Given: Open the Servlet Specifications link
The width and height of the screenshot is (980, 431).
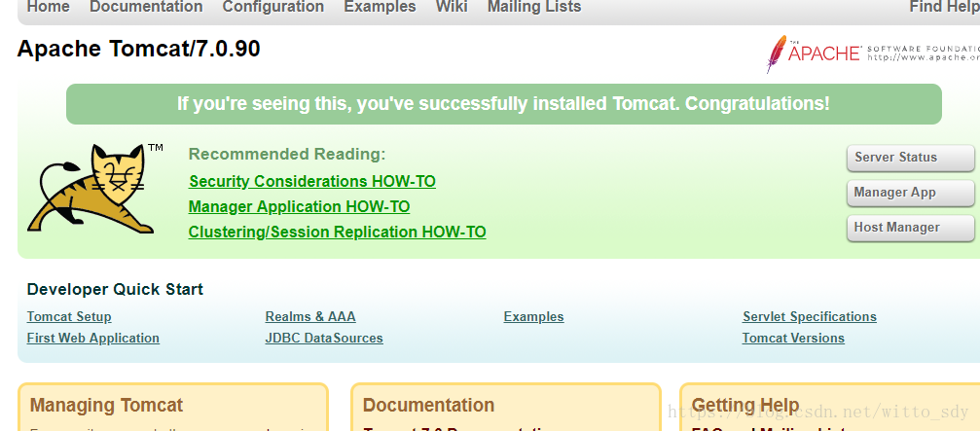Looking at the screenshot, I should click(x=810, y=317).
